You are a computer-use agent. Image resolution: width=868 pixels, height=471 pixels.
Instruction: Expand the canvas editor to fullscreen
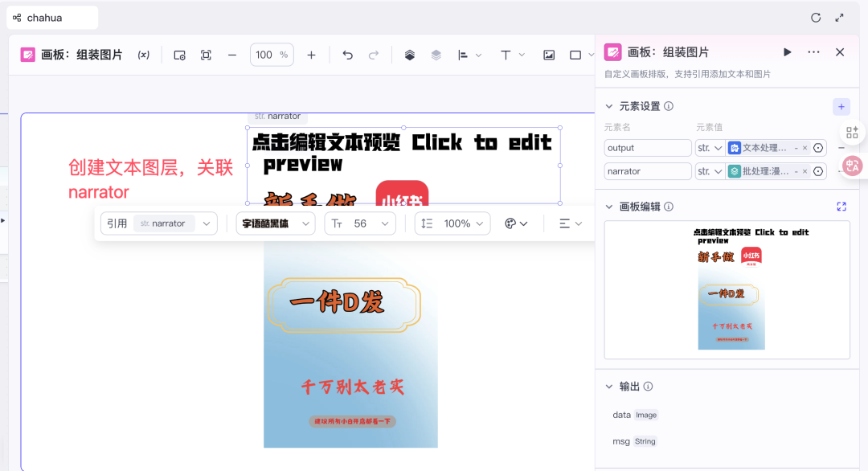(x=841, y=207)
